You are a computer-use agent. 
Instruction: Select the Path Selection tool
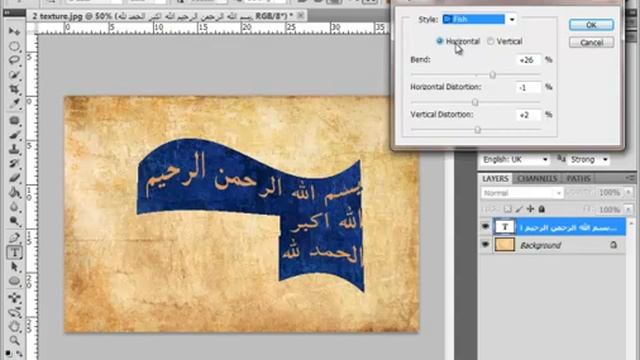click(x=14, y=267)
